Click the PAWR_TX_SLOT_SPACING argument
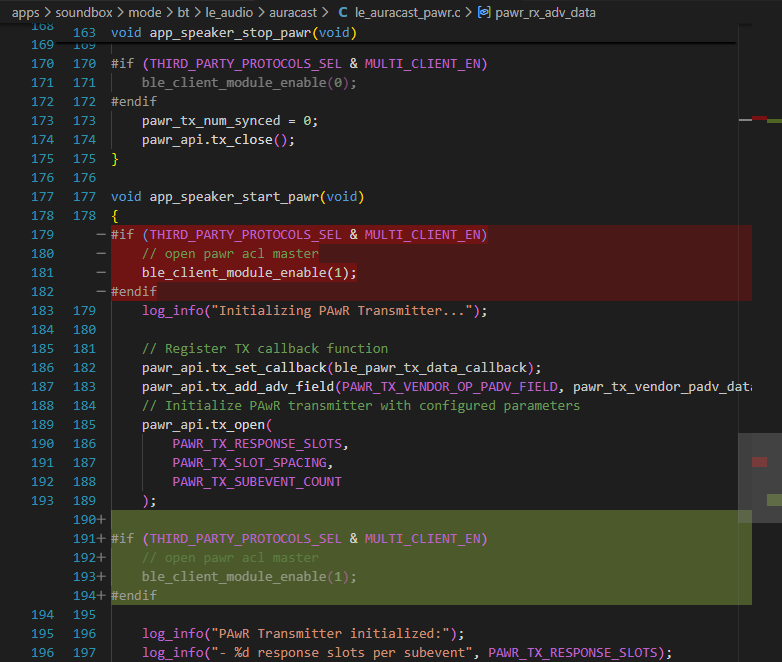Viewport: 782px width, 662px height. [x=249, y=462]
